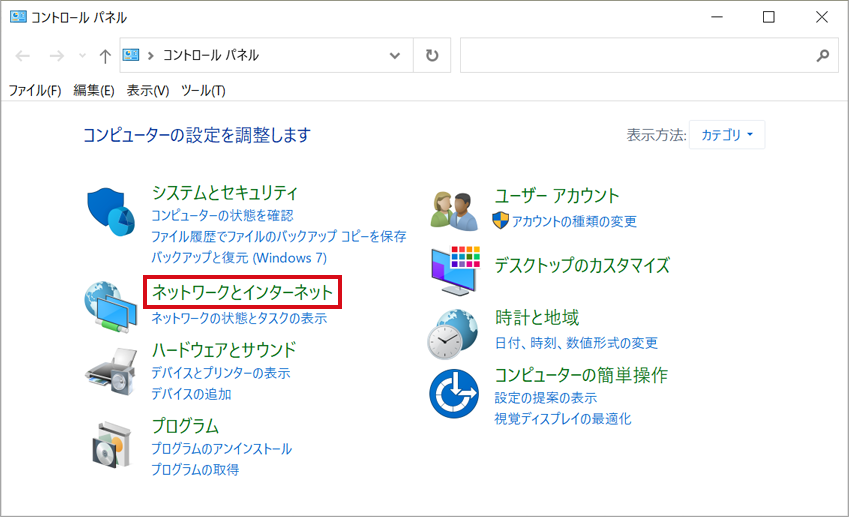
Task: Open デスクトップのカスタマイズ category
Action: pyautogui.click(x=582, y=265)
